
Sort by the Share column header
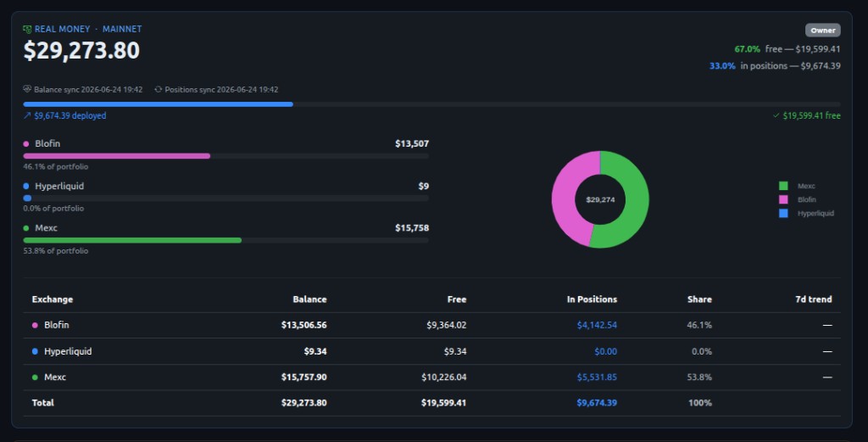[x=699, y=299]
